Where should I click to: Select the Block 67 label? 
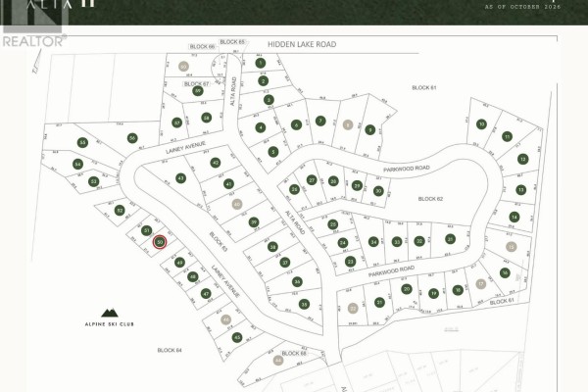pyautogui.click(x=197, y=84)
